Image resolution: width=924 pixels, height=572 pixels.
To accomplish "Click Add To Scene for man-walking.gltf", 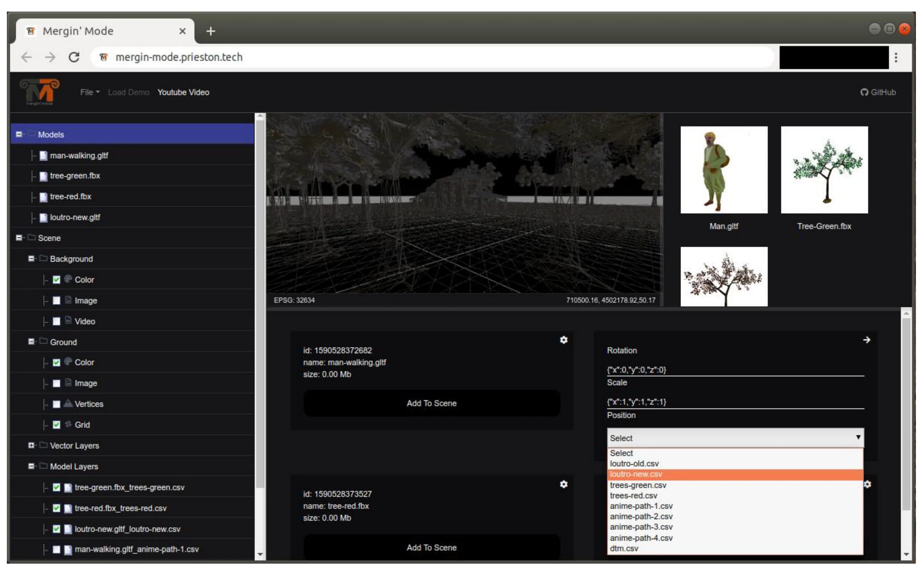I will [432, 403].
